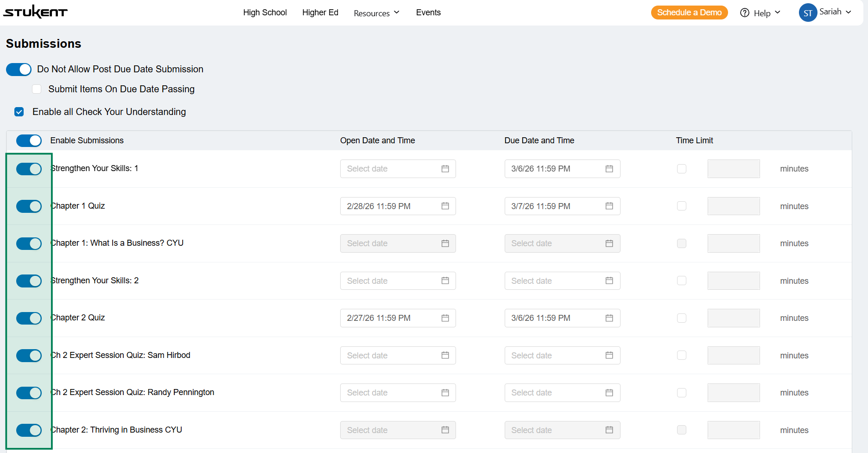Open calendar for Chapter 1 Quiz open date
The width and height of the screenshot is (868, 453).
(445, 206)
